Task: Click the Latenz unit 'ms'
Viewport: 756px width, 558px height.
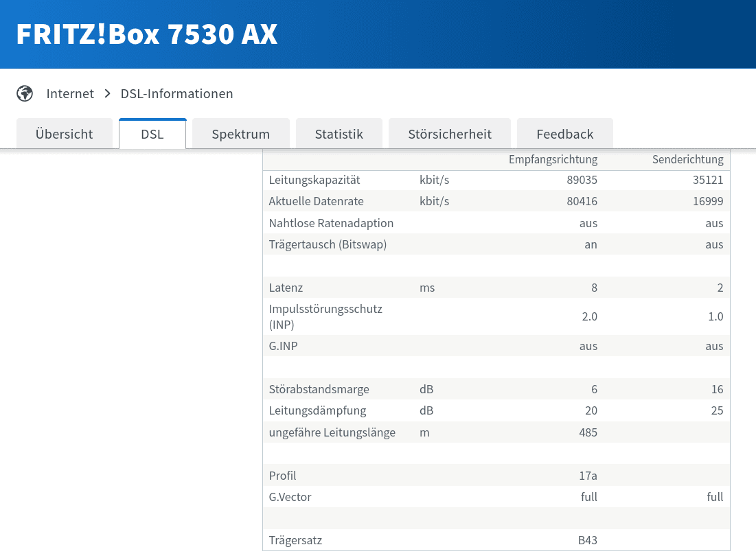Action: pyautogui.click(x=427, y=288)
